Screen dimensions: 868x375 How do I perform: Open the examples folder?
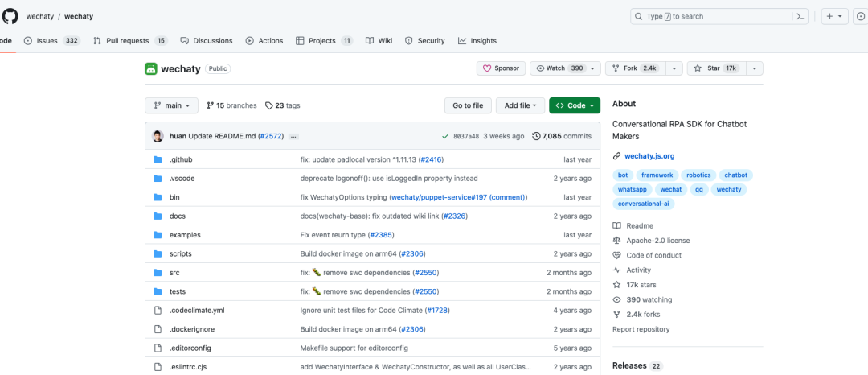pyautogui.click(x=185, y=235)
